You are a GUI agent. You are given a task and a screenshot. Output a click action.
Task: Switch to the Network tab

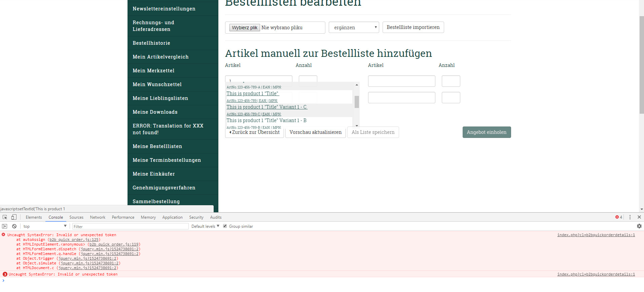(x=98, y=217)
